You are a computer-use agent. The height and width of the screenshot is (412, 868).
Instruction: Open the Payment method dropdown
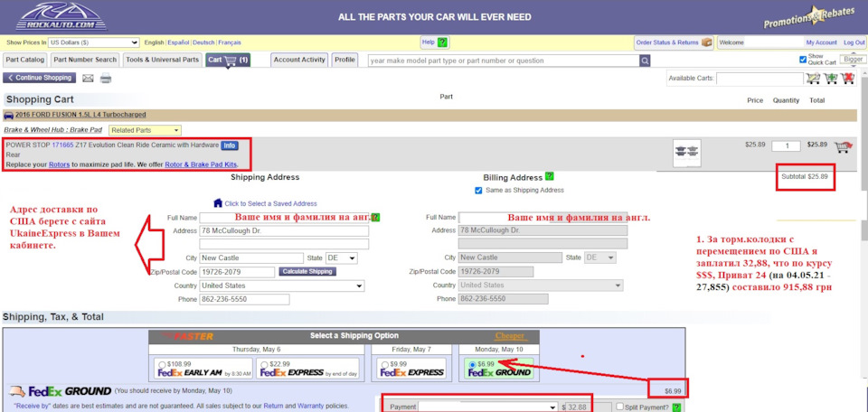[487, 407]
